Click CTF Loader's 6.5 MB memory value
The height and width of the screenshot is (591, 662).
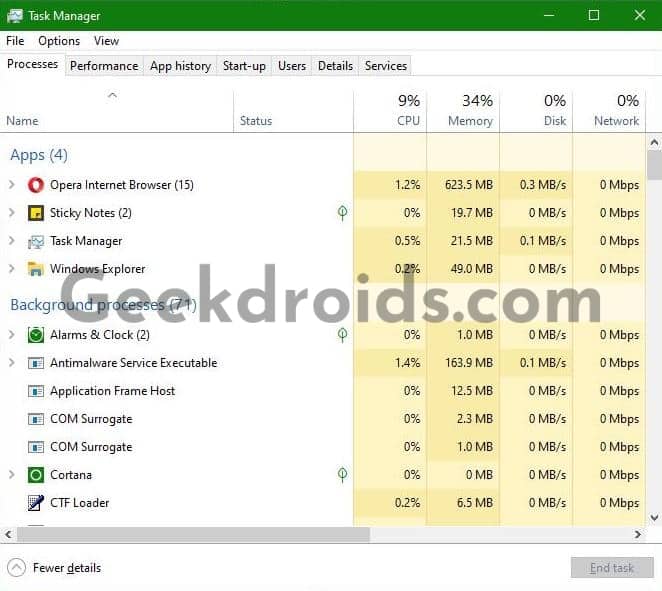(x=475, y=503)
